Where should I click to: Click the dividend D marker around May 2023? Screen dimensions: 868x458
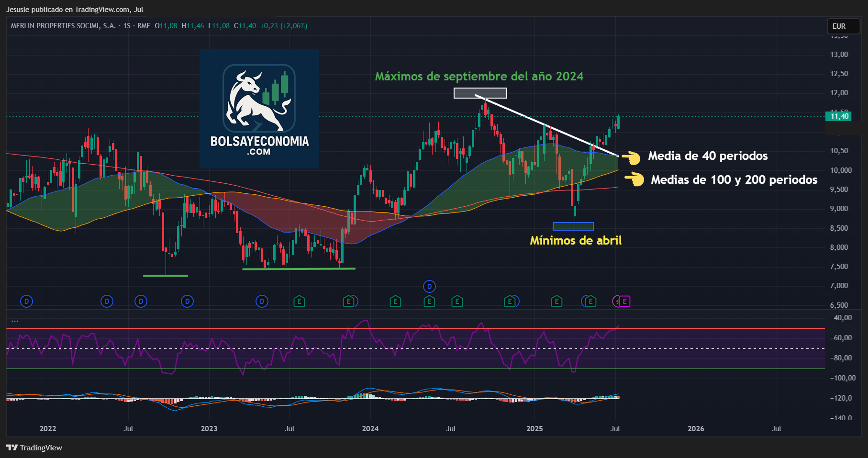pyautogui.click(x=262, y=302)
